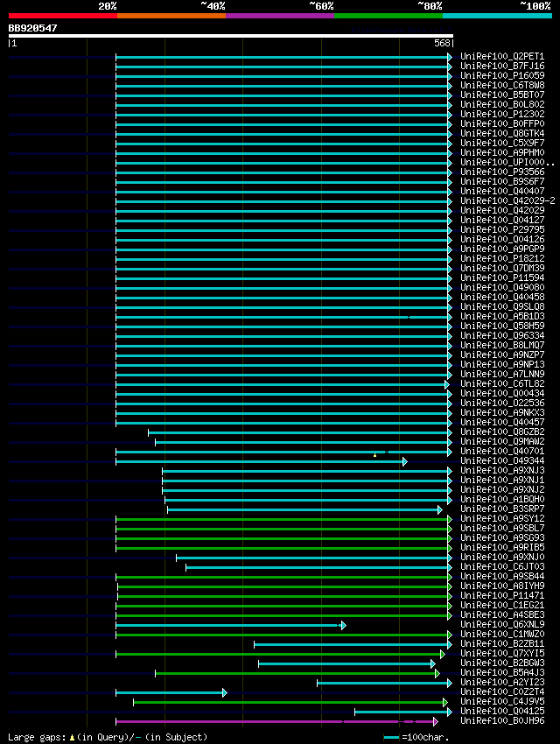Click the UniRef100_B2ZB11 alignment bar
This screenshot has height=744, width=560.
coord(352,645)
